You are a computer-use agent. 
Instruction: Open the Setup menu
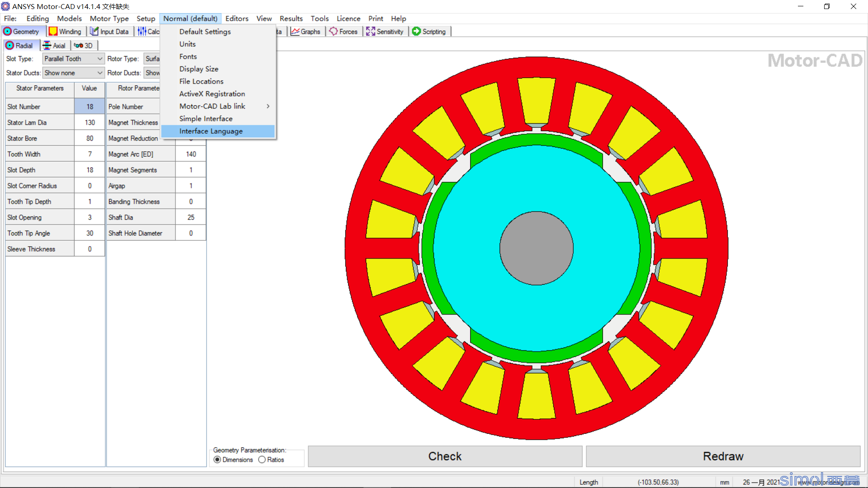pos(146,19)
